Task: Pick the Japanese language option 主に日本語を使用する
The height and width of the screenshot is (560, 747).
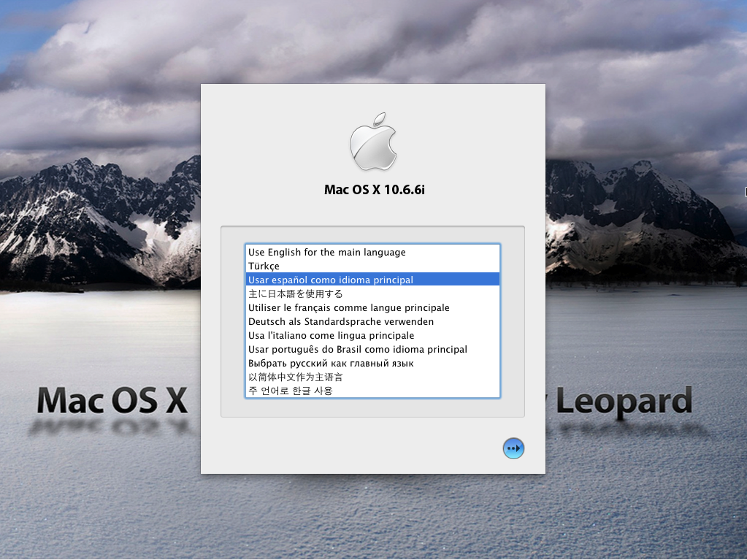Action: pos(372,294)
